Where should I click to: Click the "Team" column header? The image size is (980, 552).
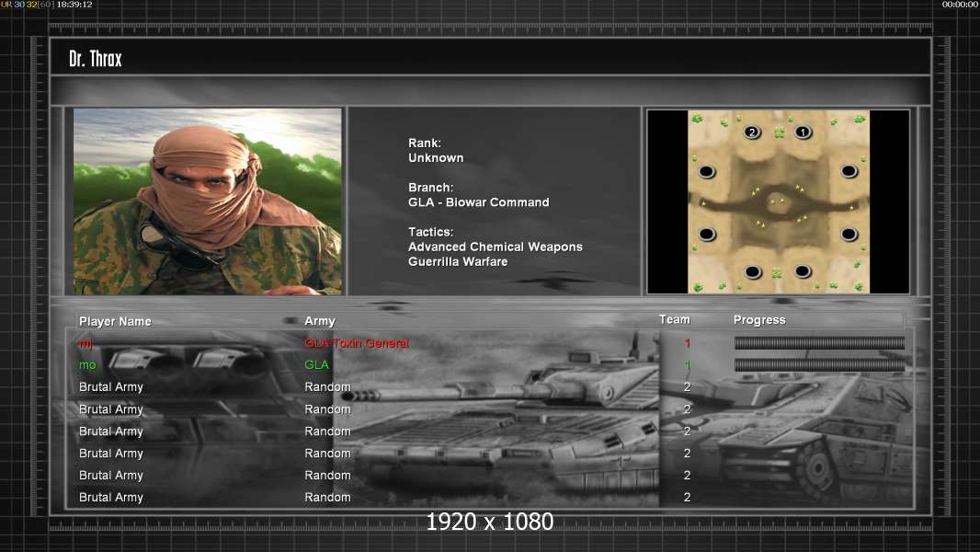click(x=675, y=319)
